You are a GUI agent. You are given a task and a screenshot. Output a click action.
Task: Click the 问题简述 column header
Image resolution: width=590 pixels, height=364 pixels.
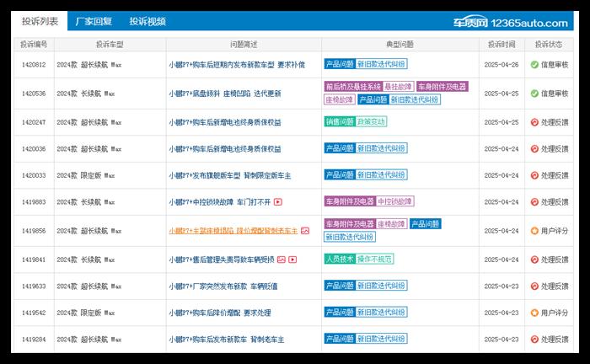click(244, 45)
